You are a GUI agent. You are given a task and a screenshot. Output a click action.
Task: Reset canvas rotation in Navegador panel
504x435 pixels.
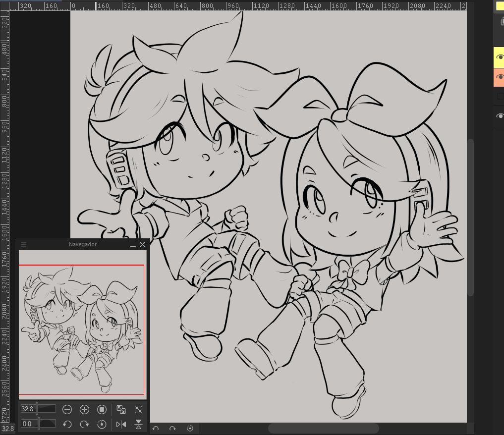pos(102,424)
